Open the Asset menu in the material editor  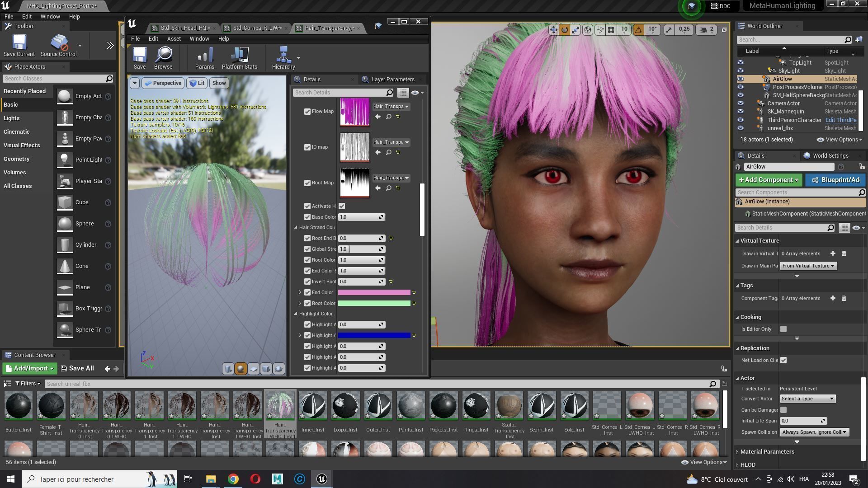(x=174, y=39)
